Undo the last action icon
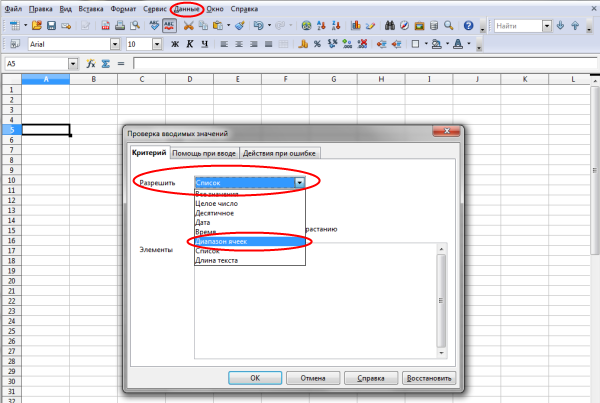 tap(259, 26)
